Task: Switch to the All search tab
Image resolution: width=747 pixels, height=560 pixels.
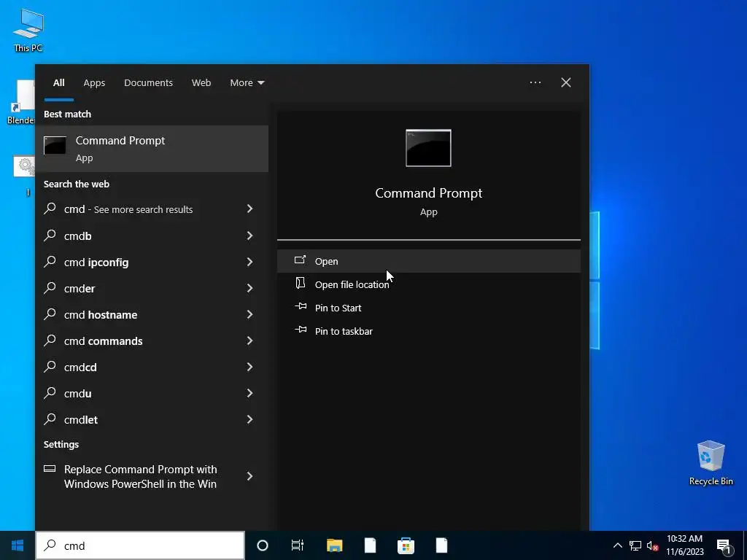Action: click(x=58, y=83)
